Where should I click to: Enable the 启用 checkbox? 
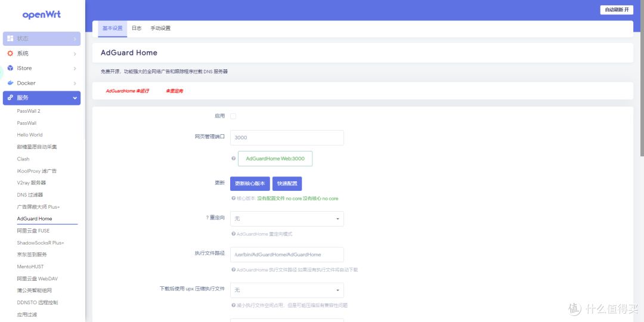point(233,116)
